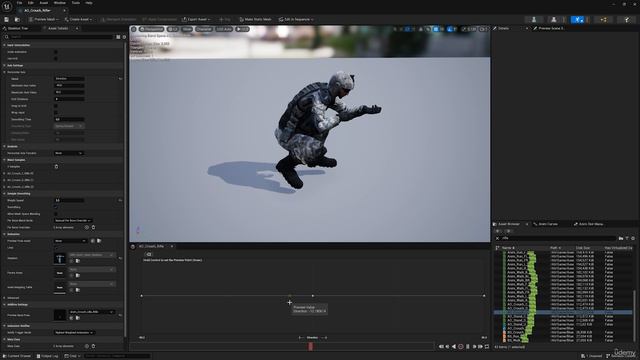This screenshot has height=360, width=640.
Task: Click details panel settings gear
Action: click(x=124, y=37)
